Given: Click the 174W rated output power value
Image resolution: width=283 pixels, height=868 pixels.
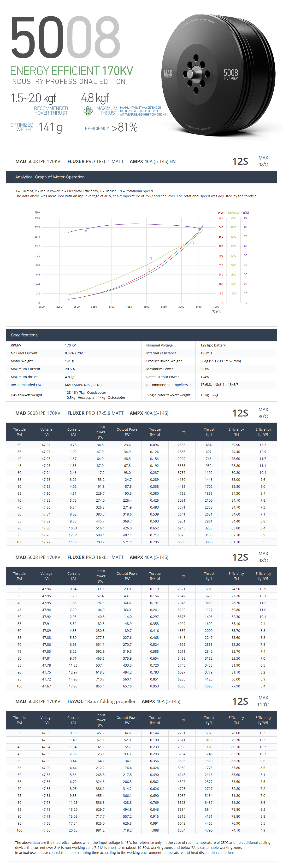Looking at the screenshot, I should pos(205,377).
